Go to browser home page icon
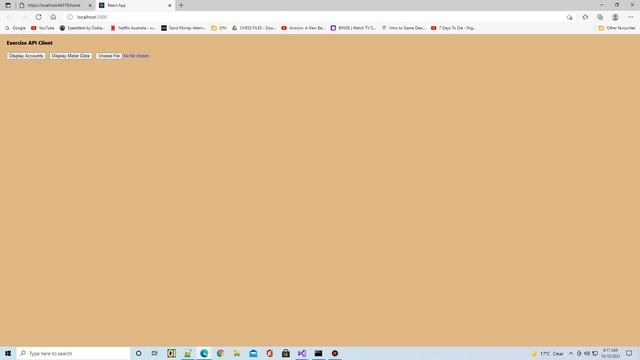Image resolution: width=640 pixels, height=360 pixels. 53,17
